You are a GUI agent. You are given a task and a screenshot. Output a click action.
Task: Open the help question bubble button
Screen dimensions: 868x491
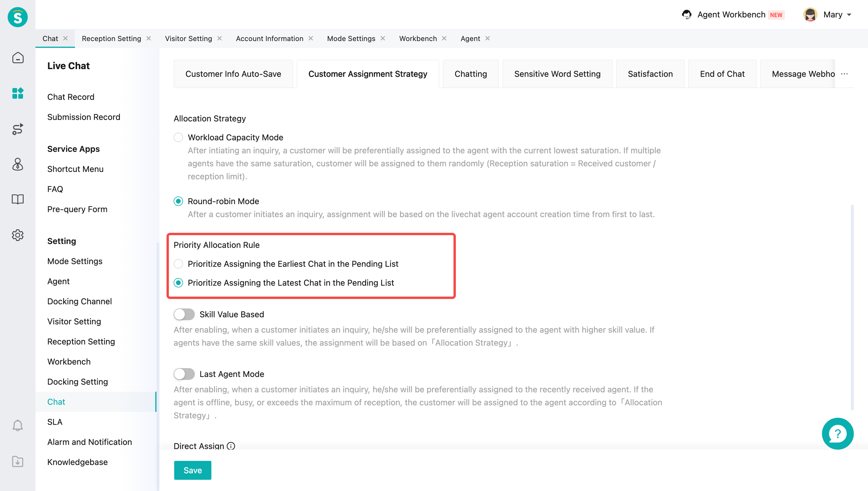tap(837, 434)
